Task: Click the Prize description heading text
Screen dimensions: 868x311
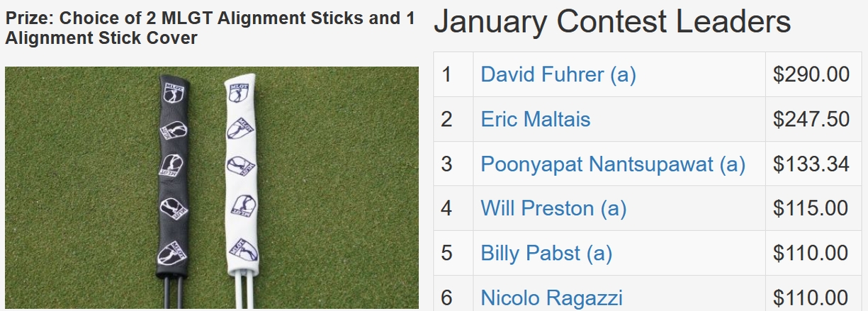Action: click(x=210, y=28)
